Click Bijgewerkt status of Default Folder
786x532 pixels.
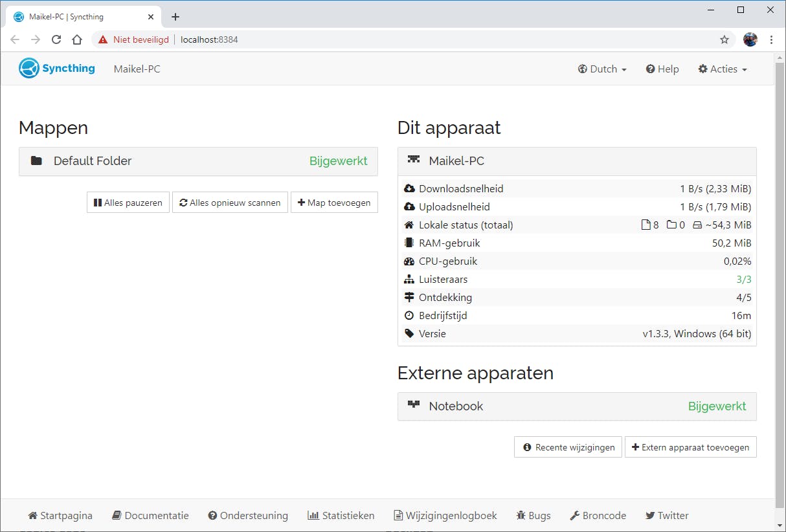click(339, 161)
